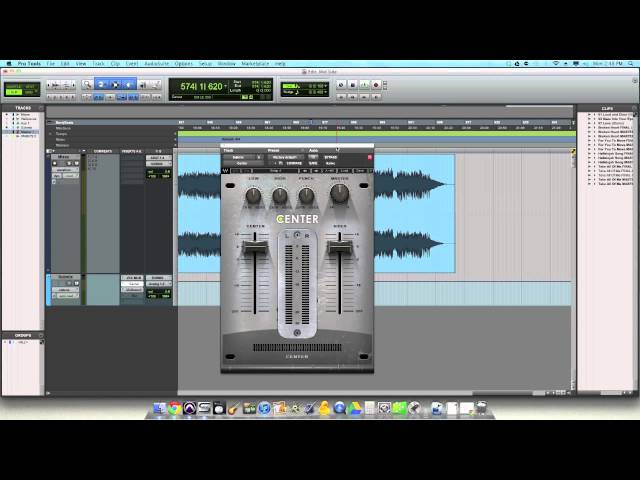This screenshot has width=640, height=480.
Task: Open the Trash in the Dock
Action: click(482, 408)
